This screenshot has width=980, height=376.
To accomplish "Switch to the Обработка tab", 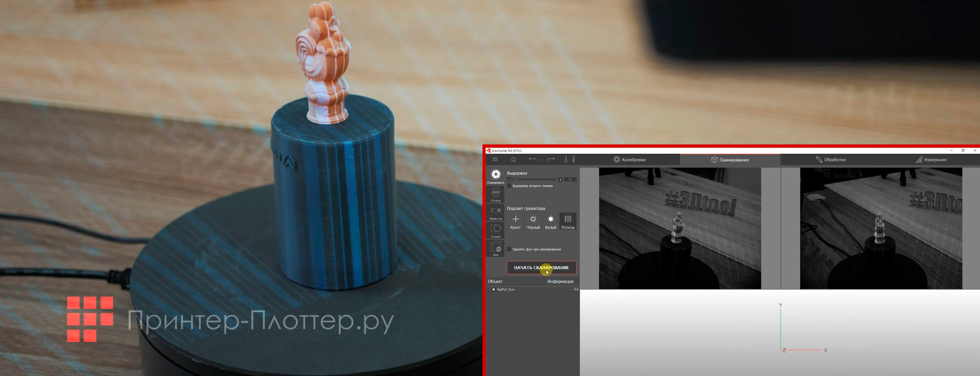I will coord(830,160).
